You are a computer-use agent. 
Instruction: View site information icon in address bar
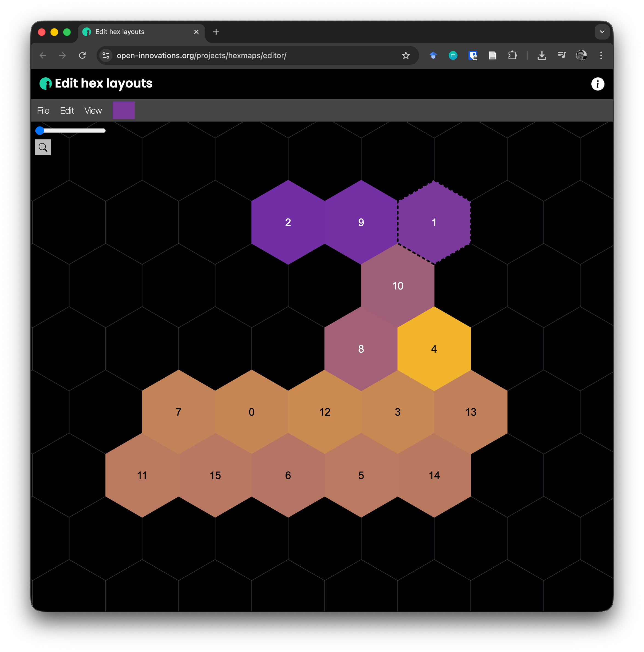(x=106, y=55)
